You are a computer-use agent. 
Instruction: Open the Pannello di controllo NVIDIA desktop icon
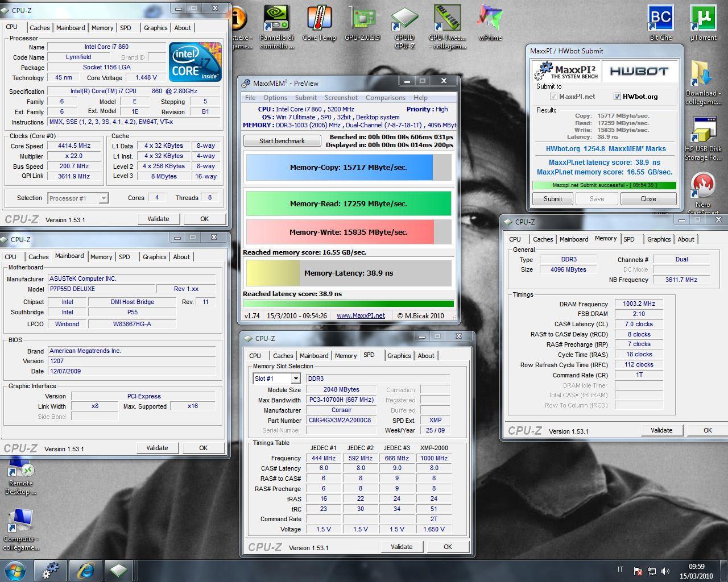click(x=277, y=27)
